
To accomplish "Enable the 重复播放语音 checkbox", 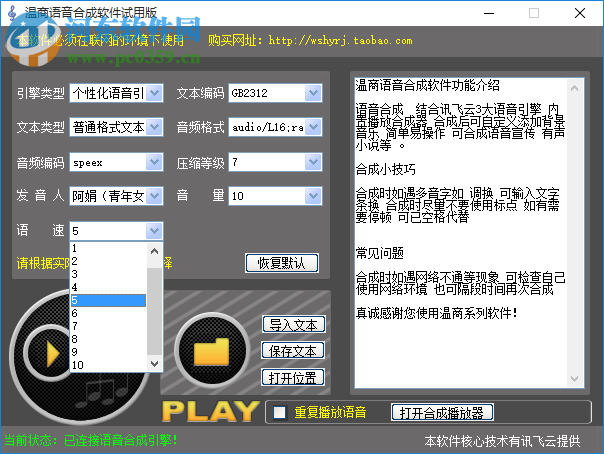I will tap(279, 412).
